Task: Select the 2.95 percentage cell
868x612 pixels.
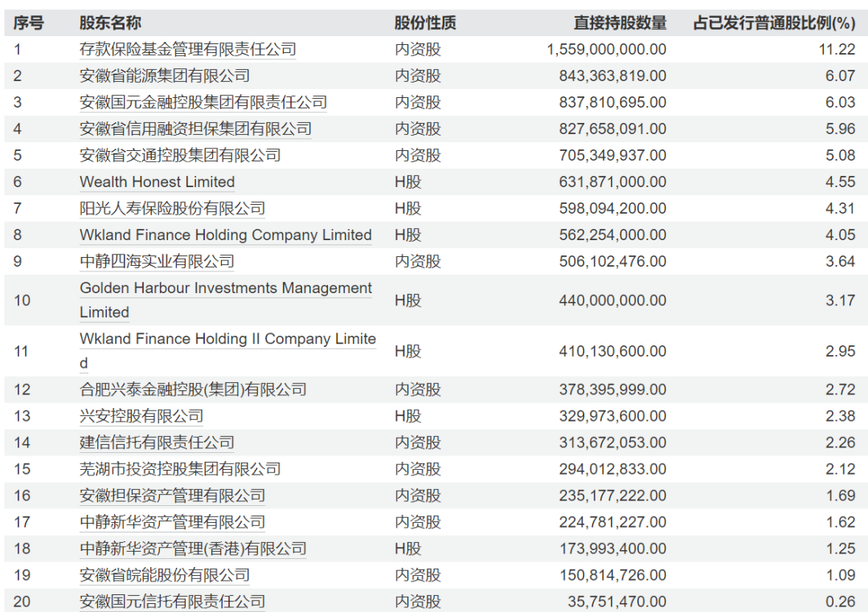Action: [x=841, y=352]
